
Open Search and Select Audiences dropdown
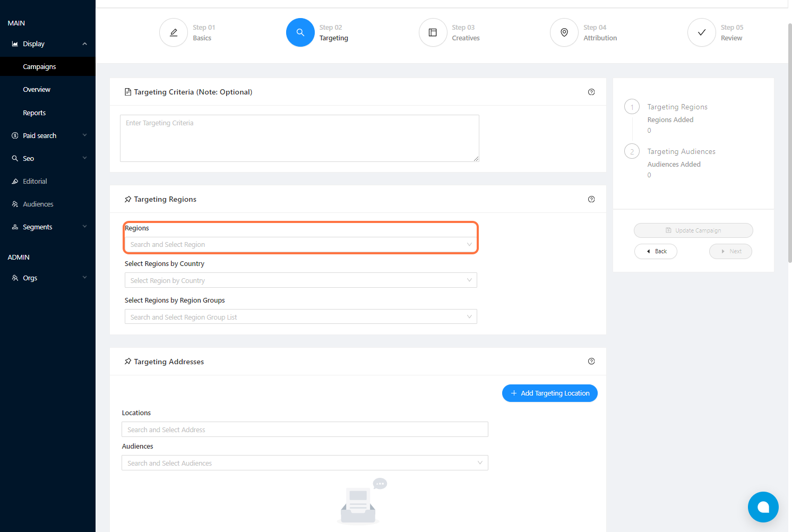coord(305,463)
